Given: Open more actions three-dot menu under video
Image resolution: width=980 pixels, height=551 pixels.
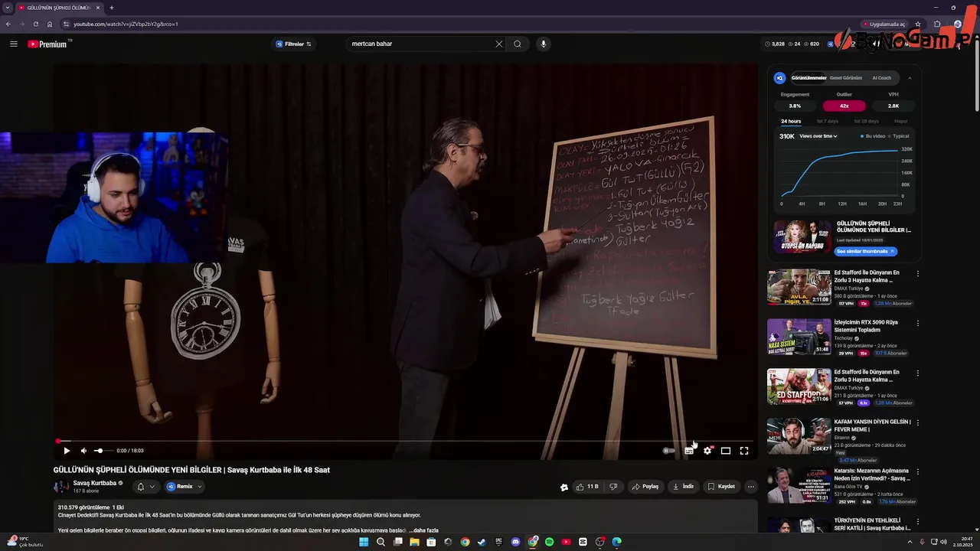Looking at the screenshot, I should coord(751,487).
